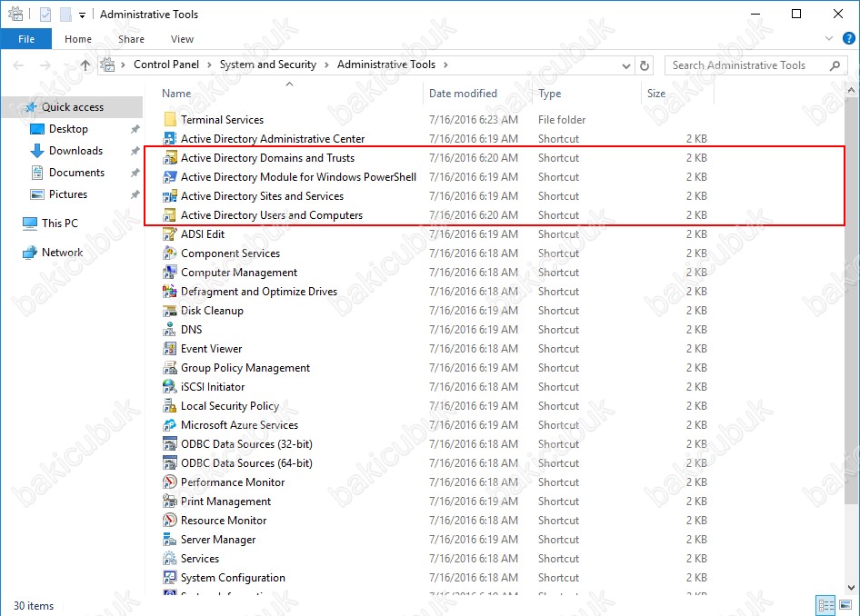The width and height of the screenshot is (860, 616).
Task: Unpin Desktop using its pin icon
Action: (135, 129)
